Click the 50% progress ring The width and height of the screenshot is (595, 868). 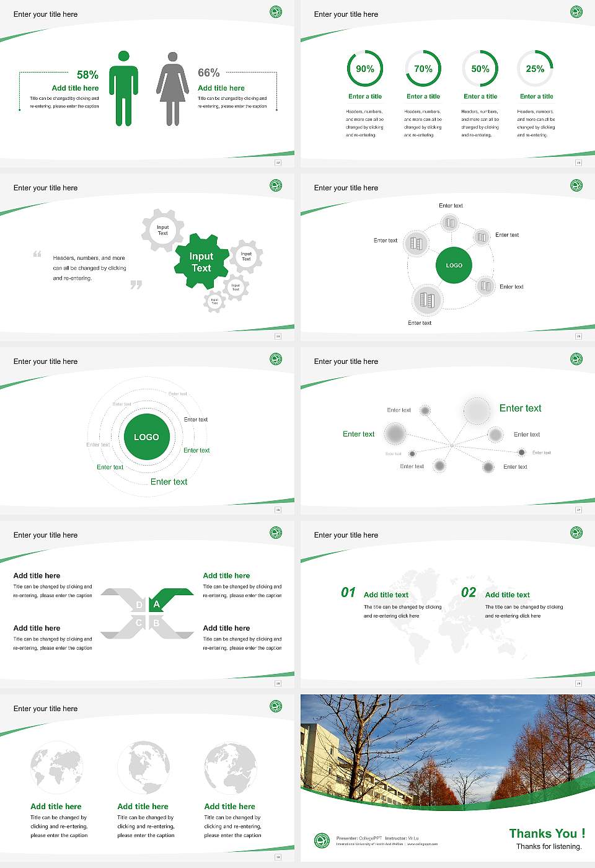point(480,69)
